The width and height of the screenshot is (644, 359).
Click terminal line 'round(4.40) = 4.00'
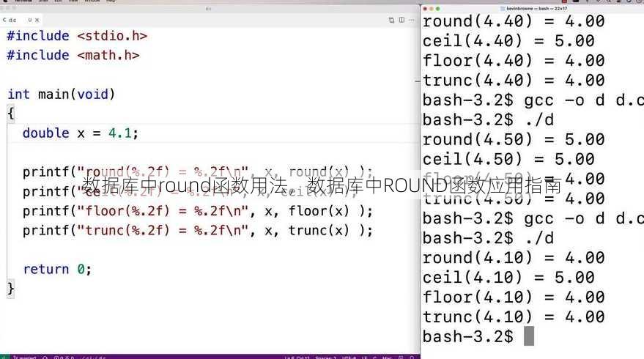click(x=514, y=21)
